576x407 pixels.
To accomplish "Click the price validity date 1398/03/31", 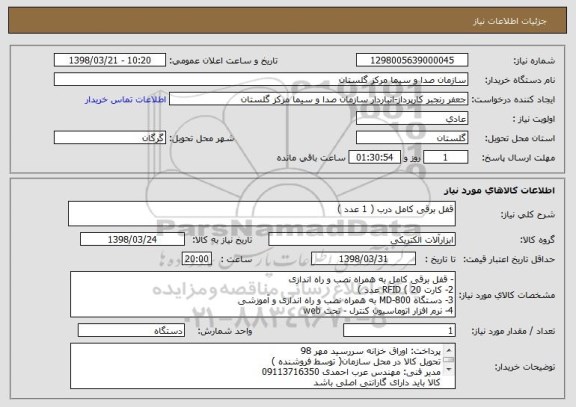I will 363,259.
